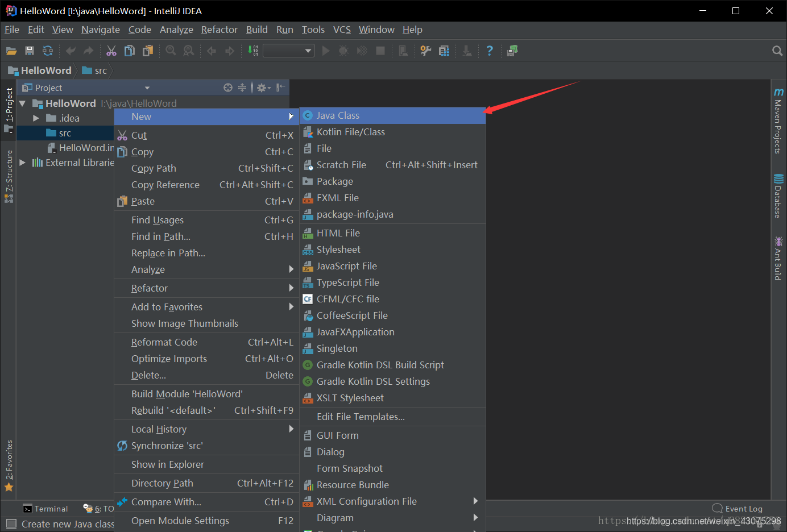Click HelloWord breadcrumb in navigation bar
787x532 pixels.
[40, 70]
